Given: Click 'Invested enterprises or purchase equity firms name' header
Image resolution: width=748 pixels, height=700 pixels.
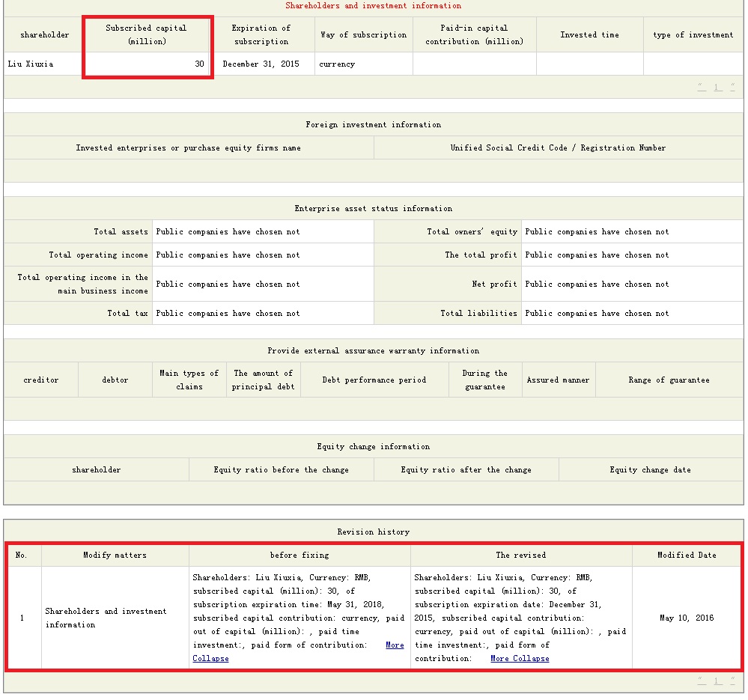Looking at the screenshot, I should 189,147.
